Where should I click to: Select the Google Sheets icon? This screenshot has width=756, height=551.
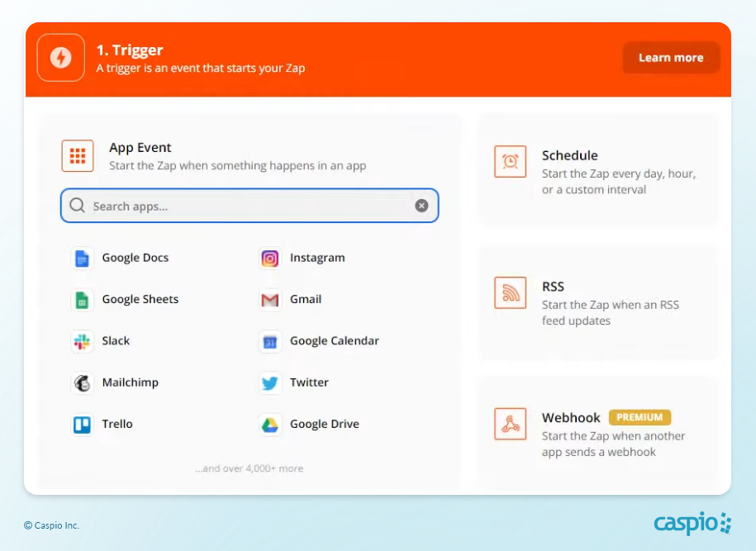coord(82,300)
